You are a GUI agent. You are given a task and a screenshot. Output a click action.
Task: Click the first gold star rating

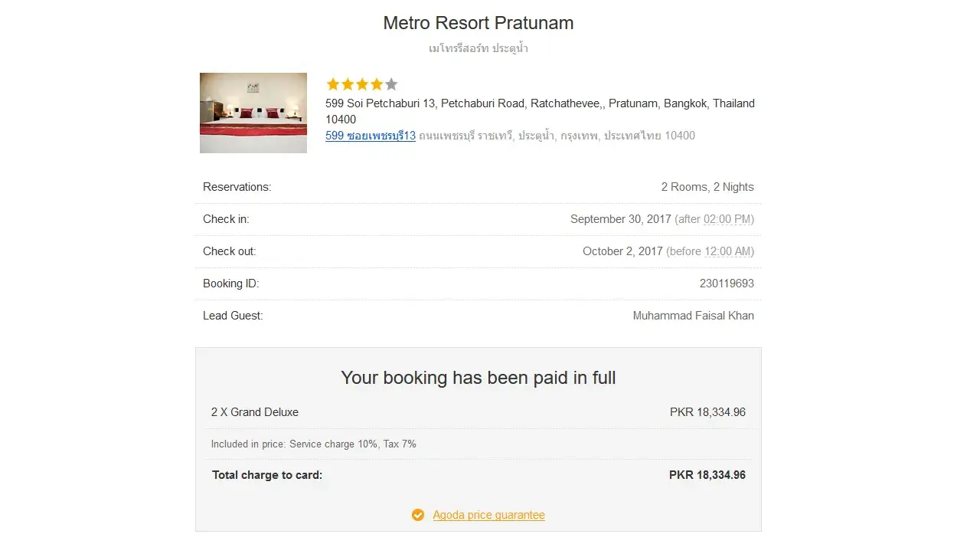(x=333, y=84)
